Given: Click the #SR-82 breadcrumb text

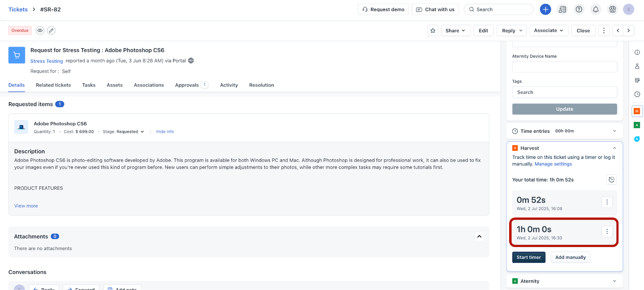Looking at the screenshot, I should [x=50, y=9].
